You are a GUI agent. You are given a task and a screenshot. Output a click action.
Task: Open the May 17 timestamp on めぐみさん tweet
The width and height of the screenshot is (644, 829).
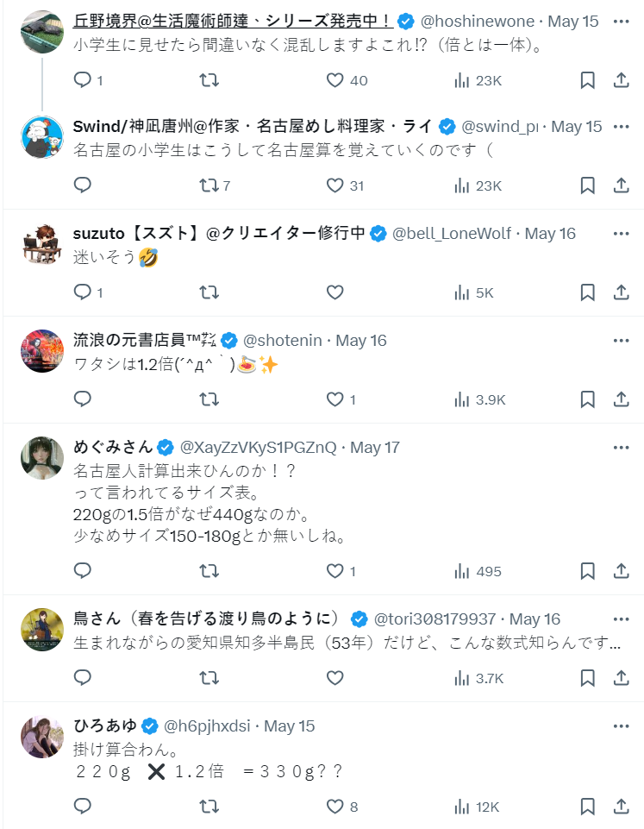375,448
